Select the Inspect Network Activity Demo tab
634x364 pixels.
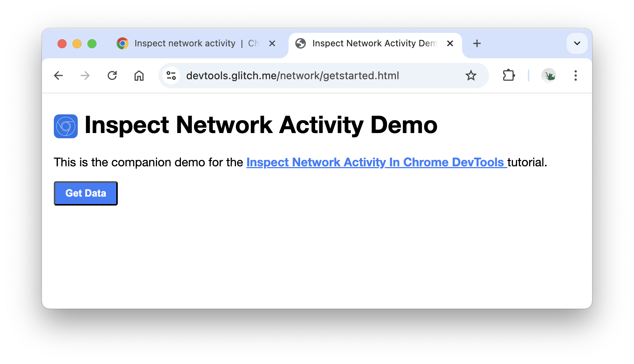click(x=374, y=43)
